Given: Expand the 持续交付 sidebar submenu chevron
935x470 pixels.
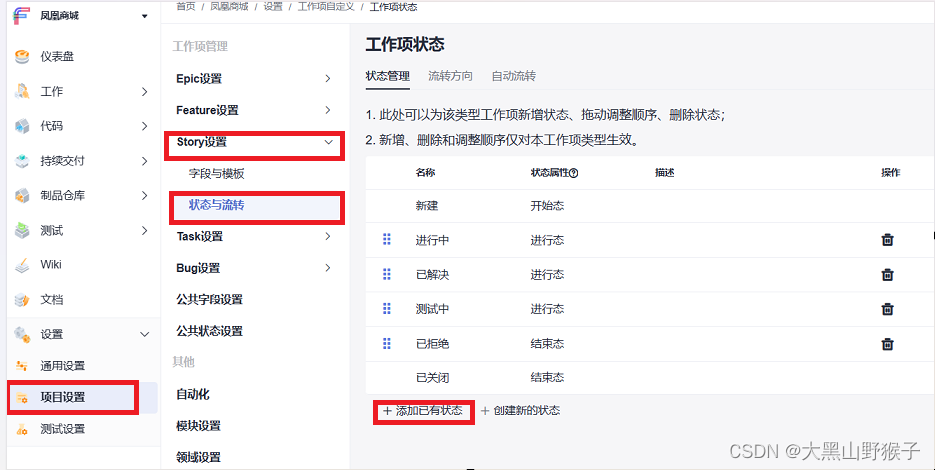Looking at the screenshot, I should [144, 161].
